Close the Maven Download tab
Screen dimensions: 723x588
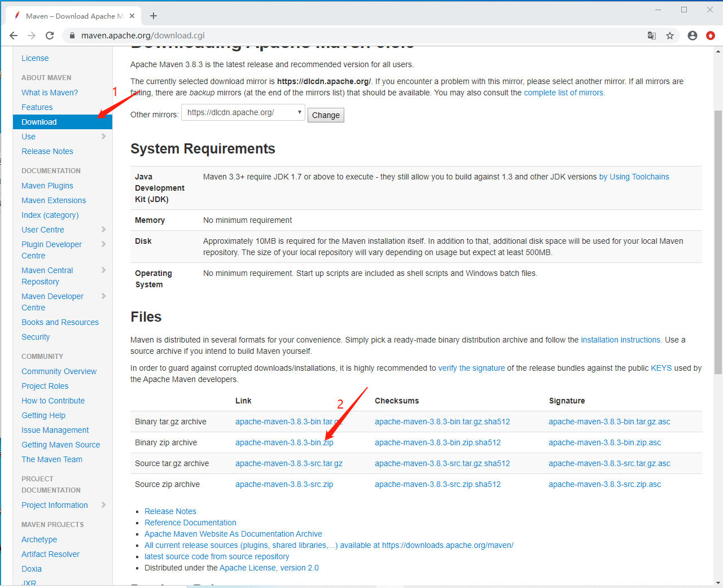pos(133,16)
